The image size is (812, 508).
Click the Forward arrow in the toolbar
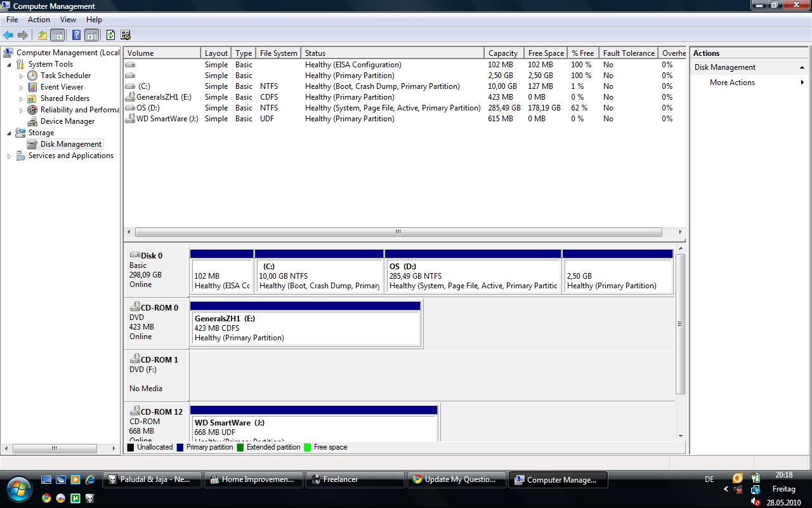click(x=23, y=36)
